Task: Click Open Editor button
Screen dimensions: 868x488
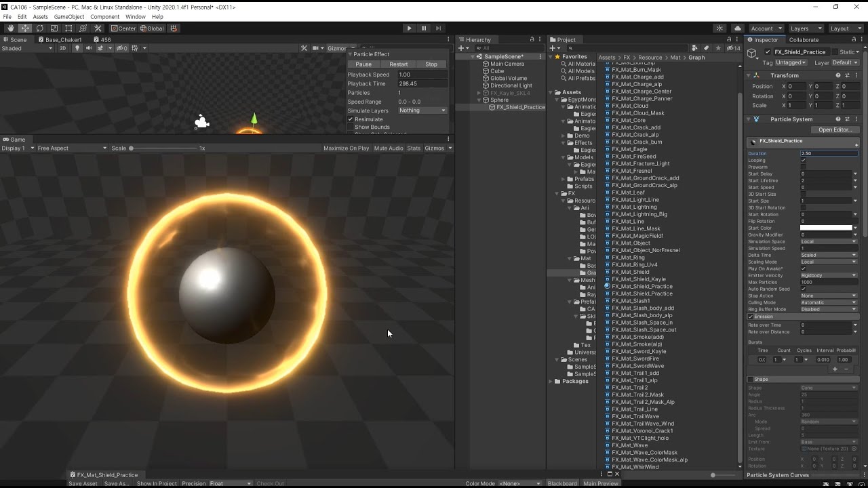Action: pos(835,130)
